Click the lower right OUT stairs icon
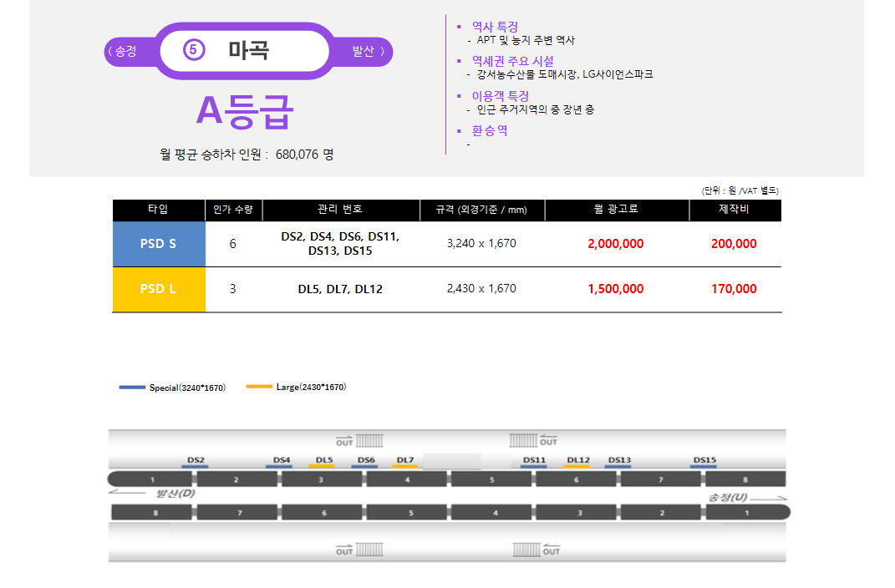Viewport: 895px width, 588px height. pyautogui.click(x=536, y=550)
